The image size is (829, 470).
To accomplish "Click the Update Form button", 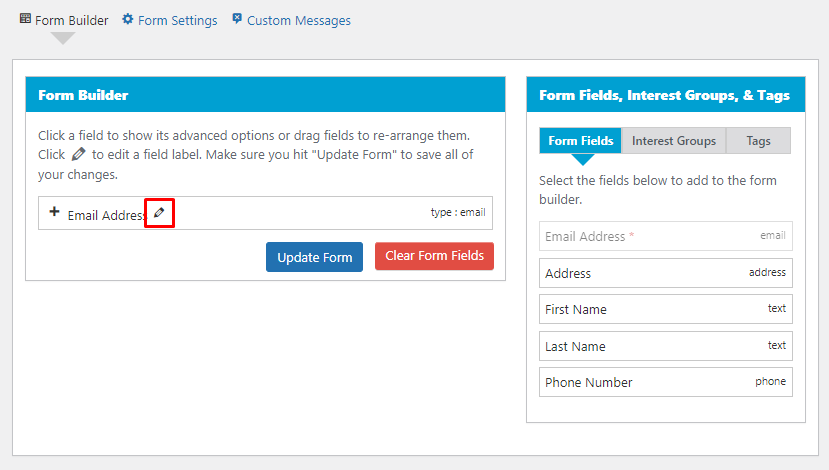I will [315, 257].
